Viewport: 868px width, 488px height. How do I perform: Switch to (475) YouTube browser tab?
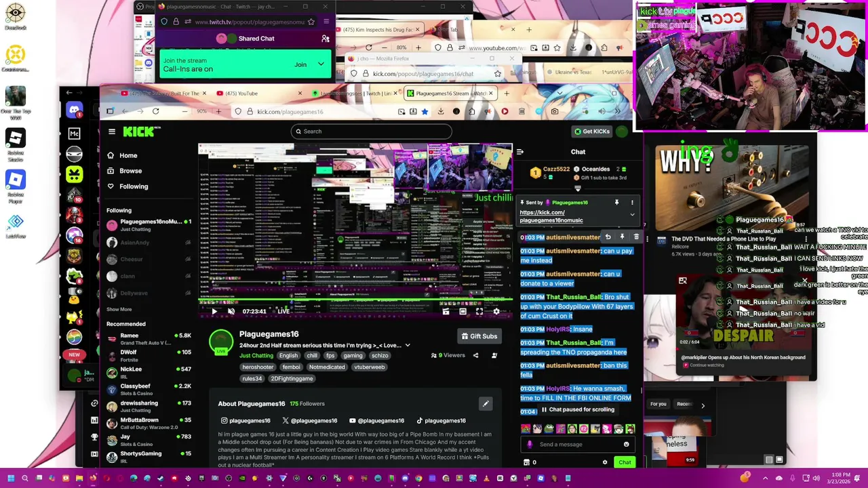(258, 94)
